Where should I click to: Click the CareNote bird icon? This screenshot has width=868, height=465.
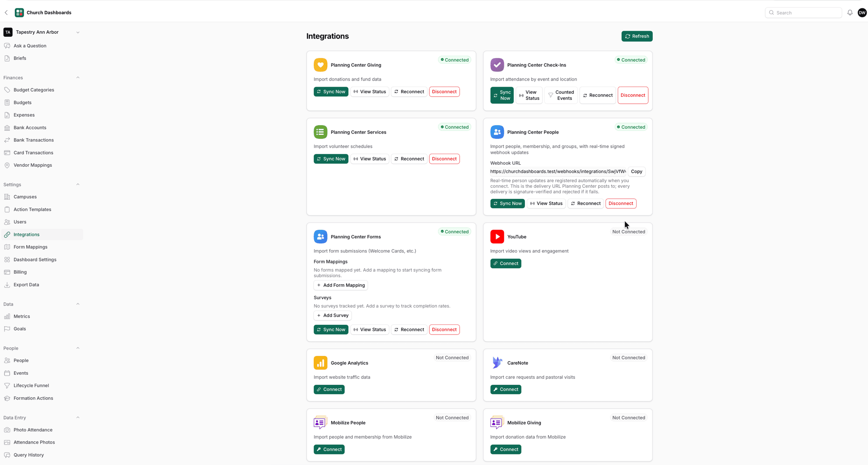point(497,363)
